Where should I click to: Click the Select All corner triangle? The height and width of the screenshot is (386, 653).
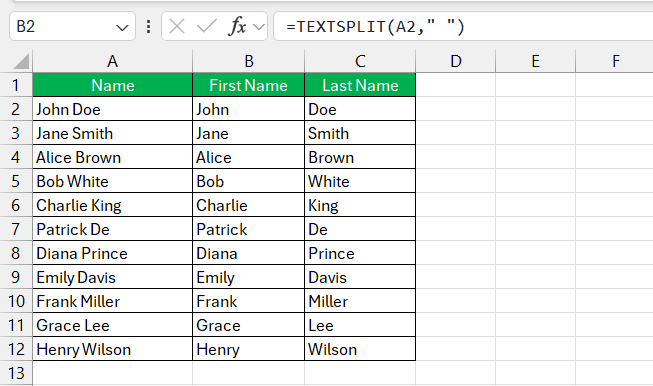pyautogui.click(x=21, y=62)
